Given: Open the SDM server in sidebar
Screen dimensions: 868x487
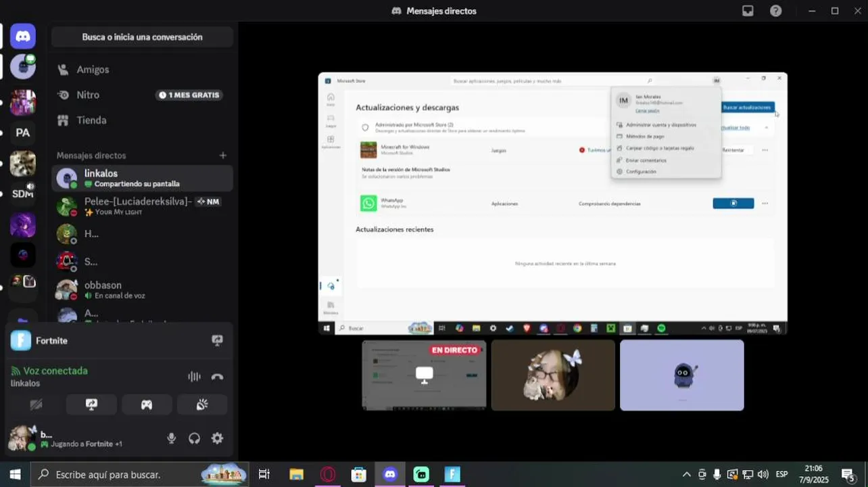Looking at the screenshot, I should (x=22, y=193).
